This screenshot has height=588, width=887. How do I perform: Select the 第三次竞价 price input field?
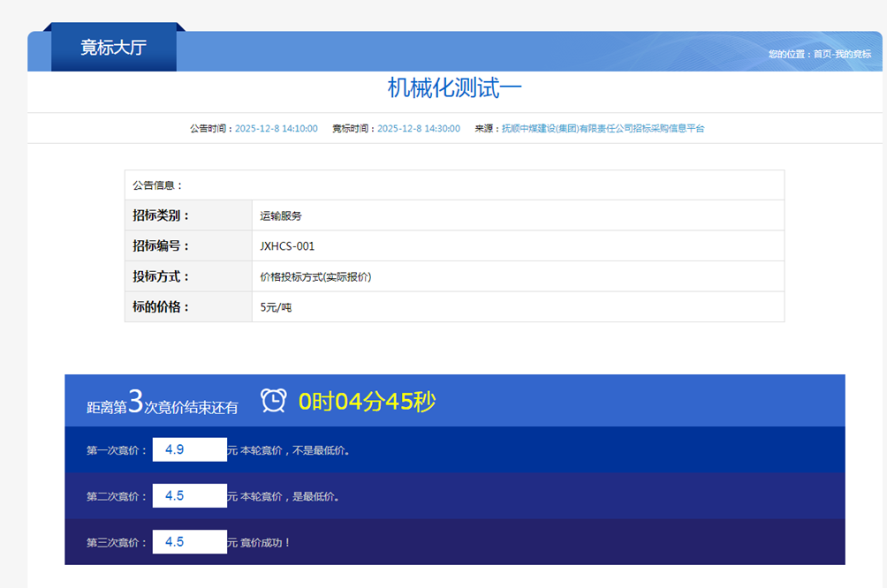coord(190,541)
